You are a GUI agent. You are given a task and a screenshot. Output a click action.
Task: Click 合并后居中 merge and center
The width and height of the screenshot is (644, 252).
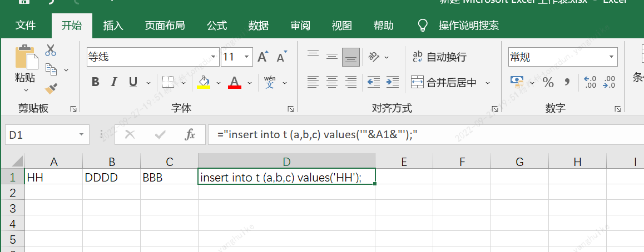pos(444,82)
